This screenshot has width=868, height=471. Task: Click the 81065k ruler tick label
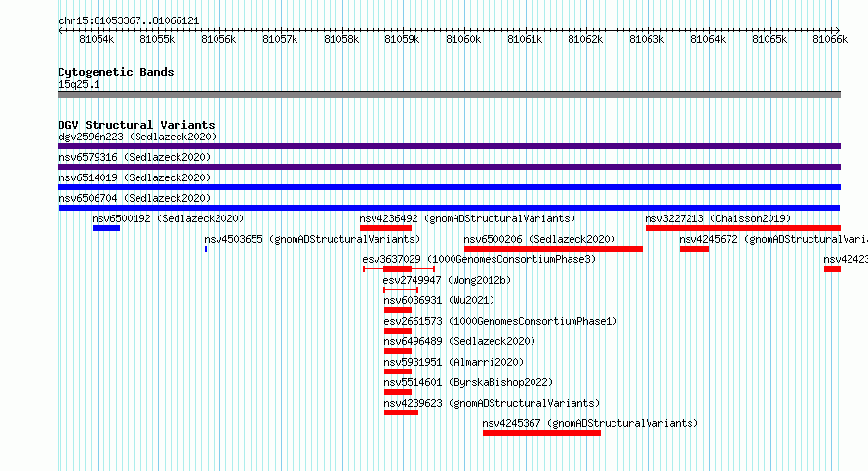point(770,39)
